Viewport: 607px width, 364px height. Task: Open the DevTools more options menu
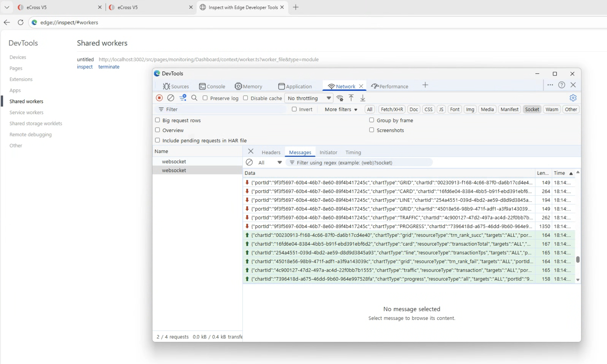(x=550, y=85)
